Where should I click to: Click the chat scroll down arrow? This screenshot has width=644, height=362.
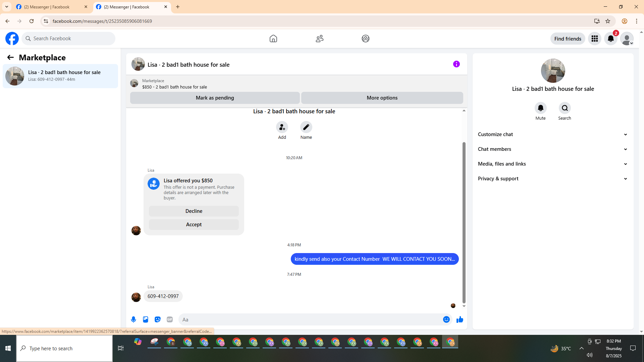point(464,306)
